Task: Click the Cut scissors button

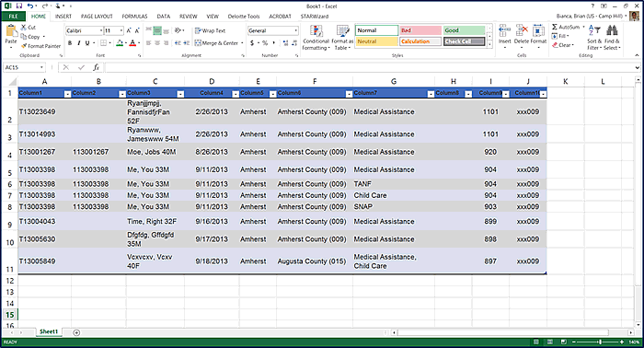Action: [x=28, y=27]
